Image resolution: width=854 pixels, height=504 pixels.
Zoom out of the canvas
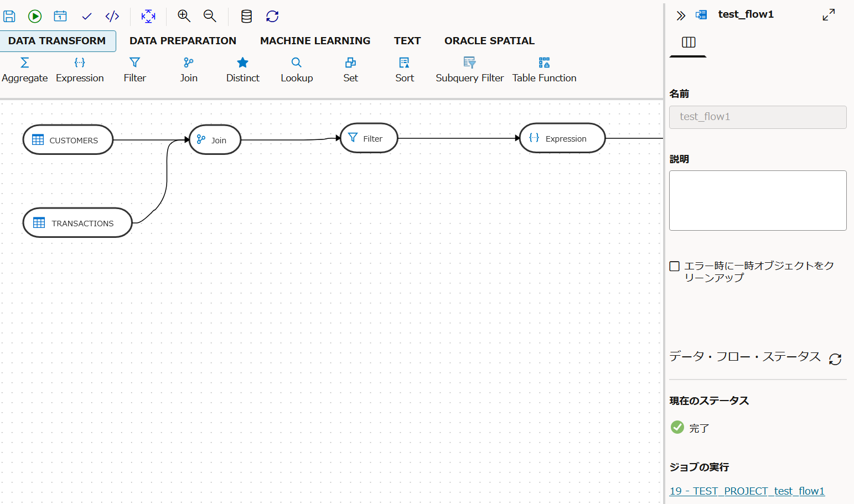[210, 16]
